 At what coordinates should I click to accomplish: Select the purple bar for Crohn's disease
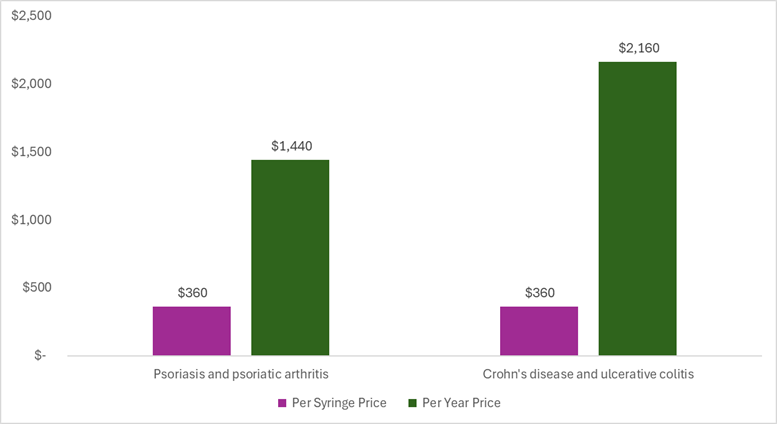(539, 331)
